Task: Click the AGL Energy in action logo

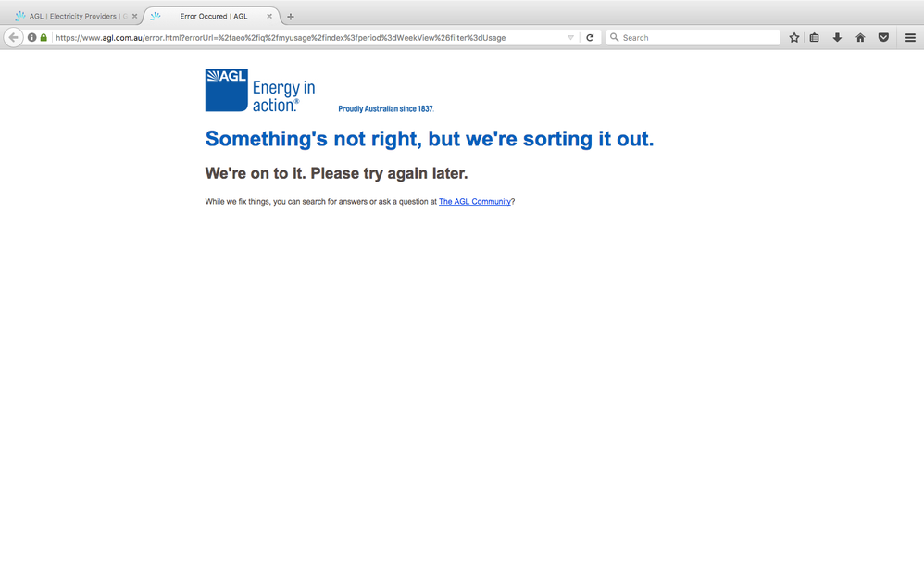Action: (260, 90)
